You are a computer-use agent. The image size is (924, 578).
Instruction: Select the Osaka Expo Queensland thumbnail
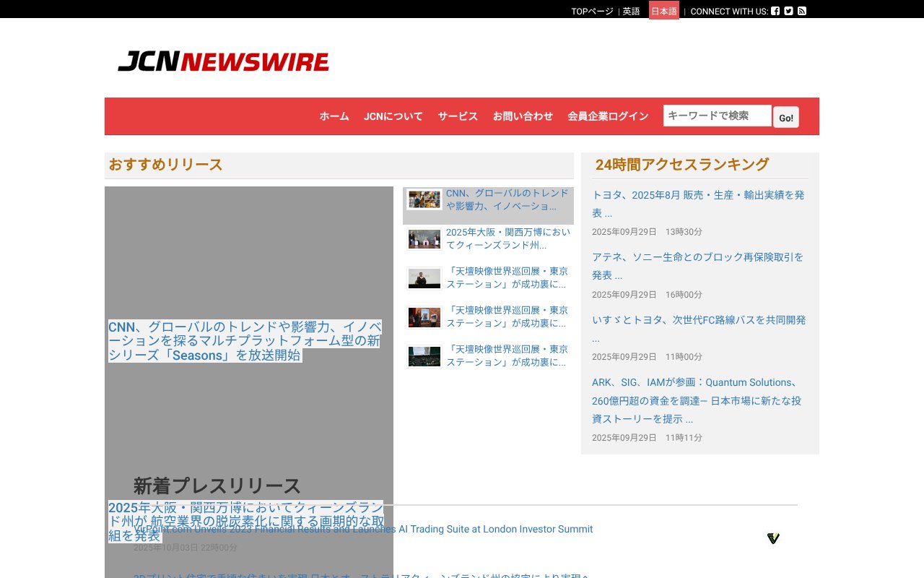(424, 239)
